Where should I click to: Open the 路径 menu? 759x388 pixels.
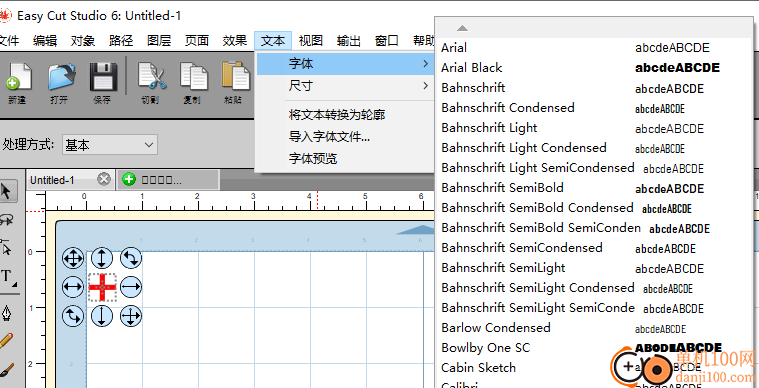(x=121, y=41)
